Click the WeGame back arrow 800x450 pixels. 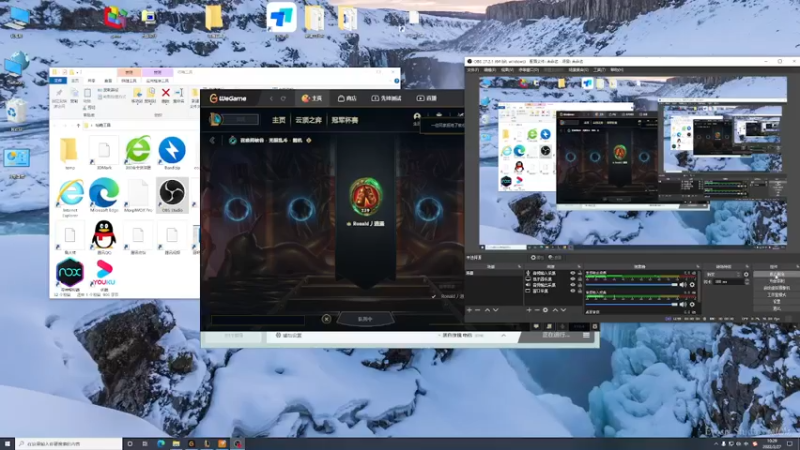271,98
